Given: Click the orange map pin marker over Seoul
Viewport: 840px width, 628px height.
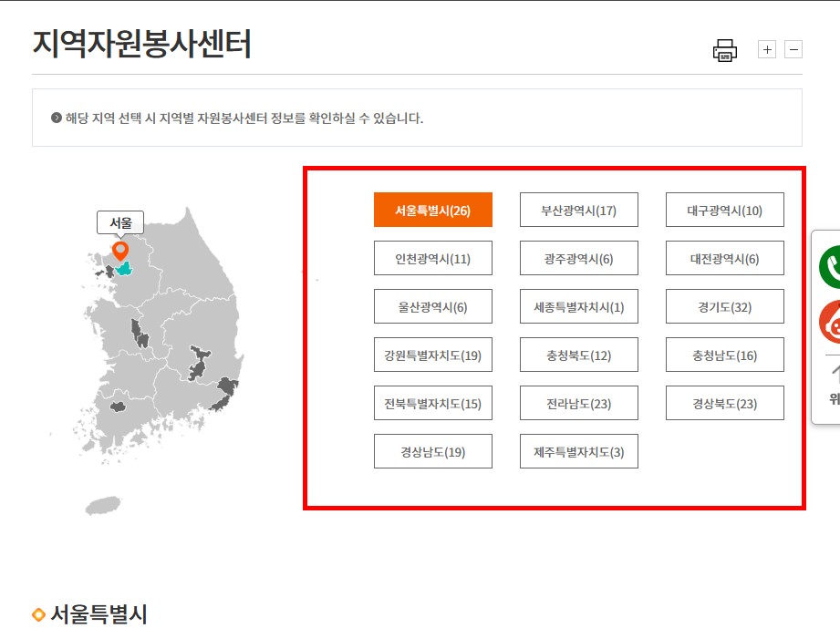Looking at the screenshot, I should [119, 249].
